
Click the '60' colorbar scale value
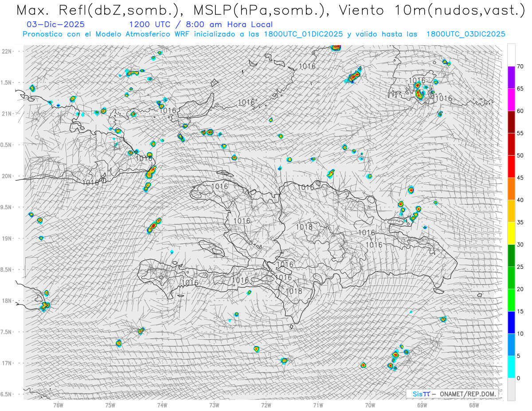(x=520, y=111)
